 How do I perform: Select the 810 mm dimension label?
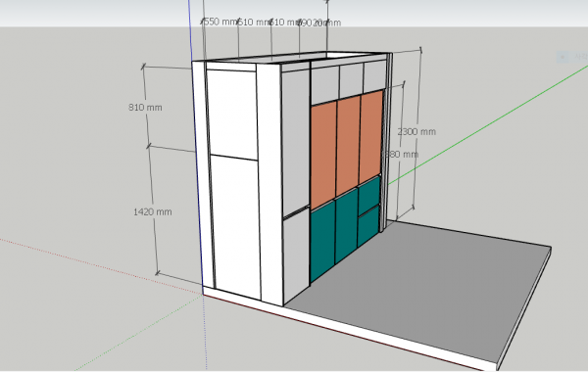point(145,108)
